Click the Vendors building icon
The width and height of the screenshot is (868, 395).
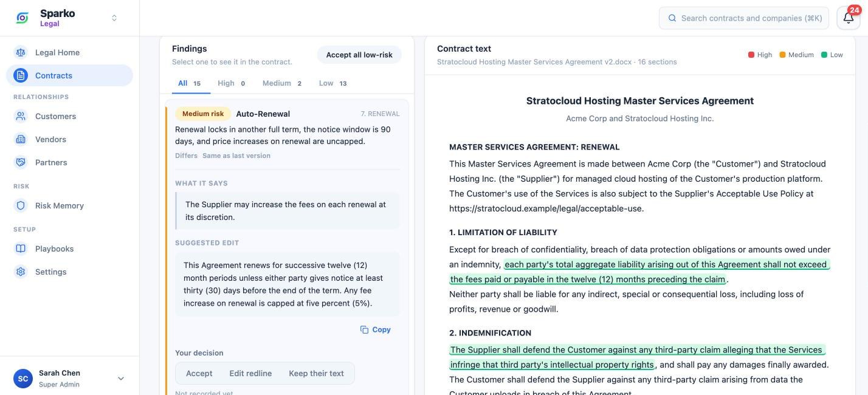click(21, 139)
